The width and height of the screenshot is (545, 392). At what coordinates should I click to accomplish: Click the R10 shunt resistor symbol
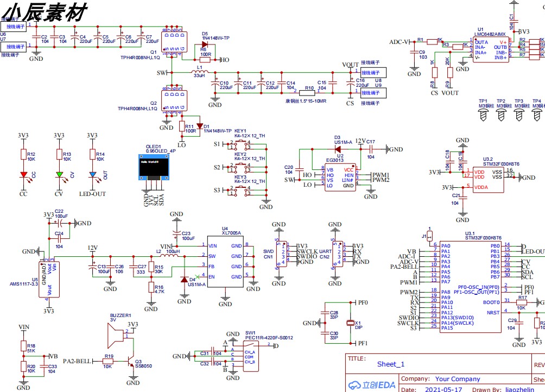click(307, 93)
